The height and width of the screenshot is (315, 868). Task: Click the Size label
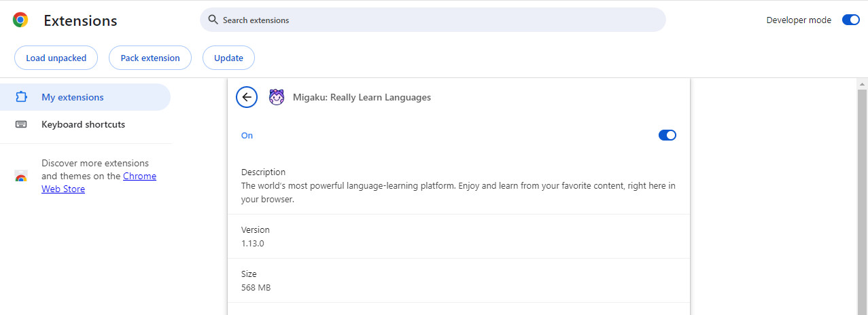249,274
